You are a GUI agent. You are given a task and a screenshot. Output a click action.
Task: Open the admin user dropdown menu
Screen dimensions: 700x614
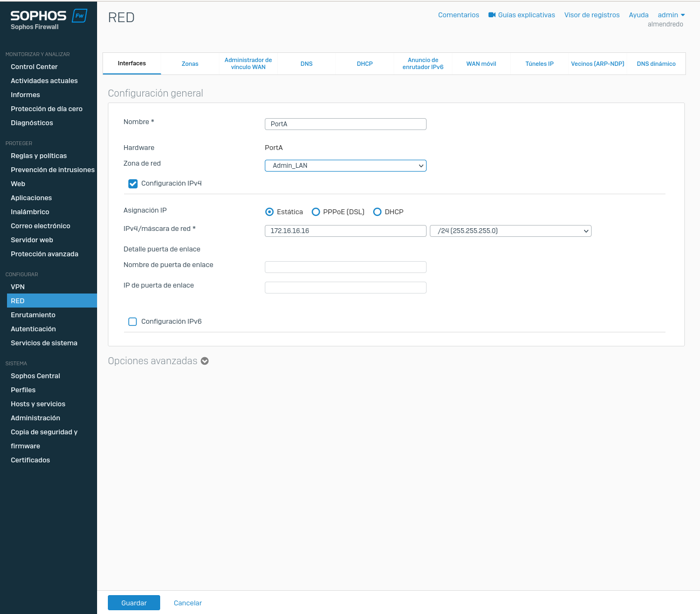(671, 15)
